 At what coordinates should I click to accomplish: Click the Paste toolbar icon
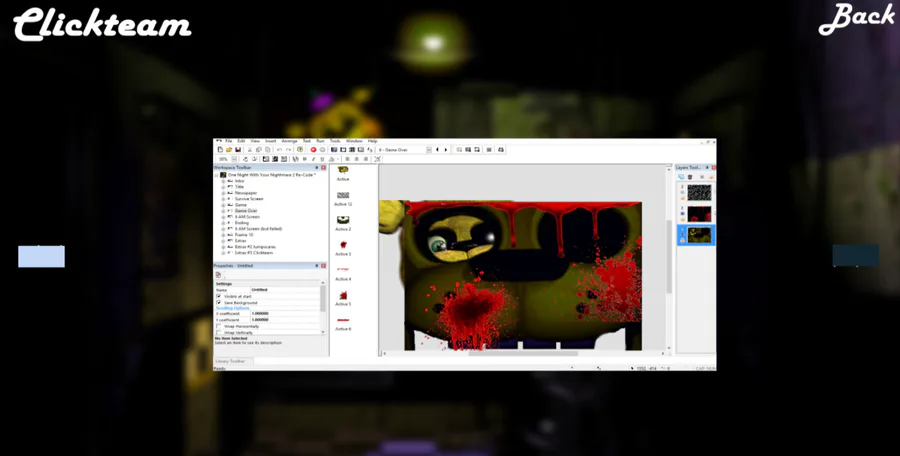click(x=267, y=149)
